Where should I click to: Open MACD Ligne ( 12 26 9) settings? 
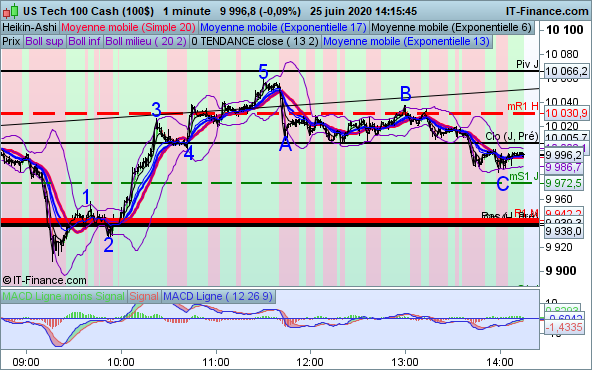[218, 296]
